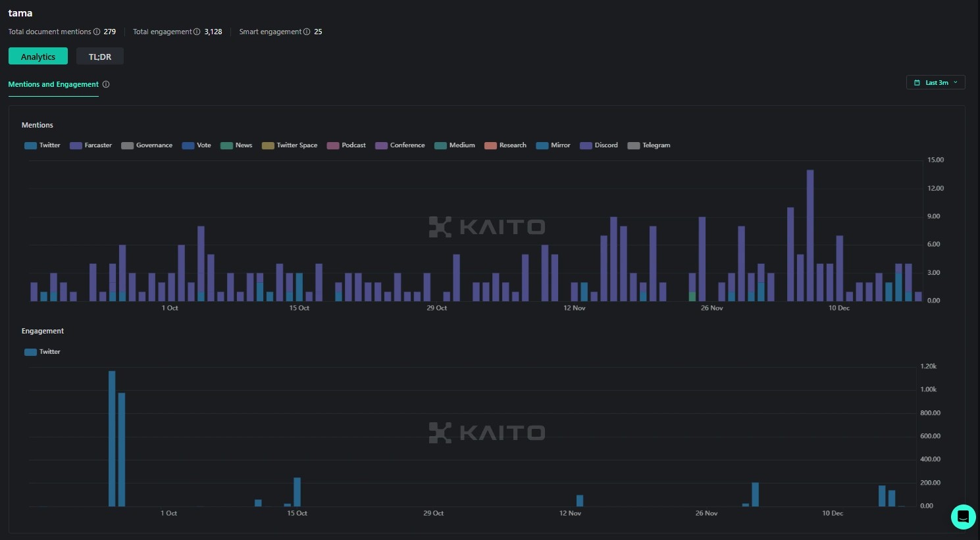Toggle Telegram series in Mentions legend
980x540 pixels.
pyautogui.click(x=649, y=145)
